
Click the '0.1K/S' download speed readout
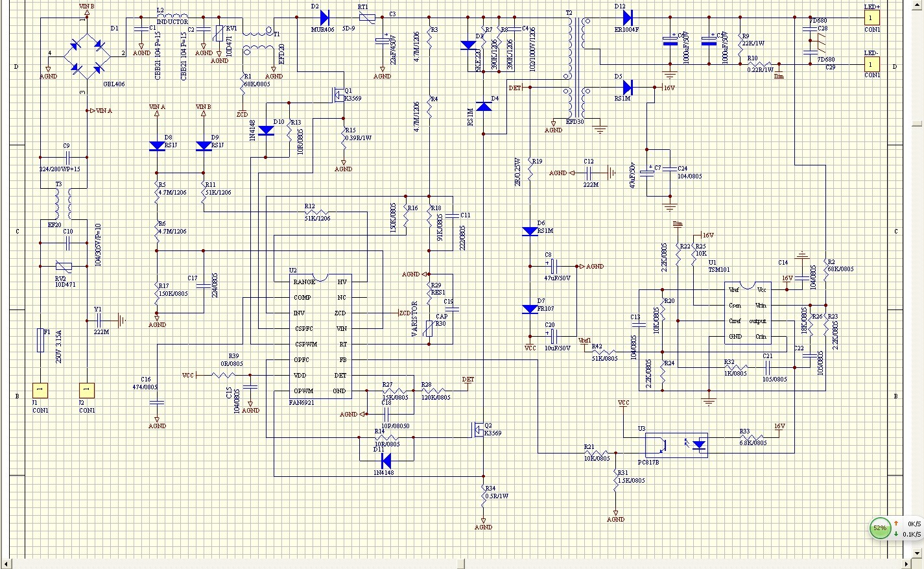911,535
